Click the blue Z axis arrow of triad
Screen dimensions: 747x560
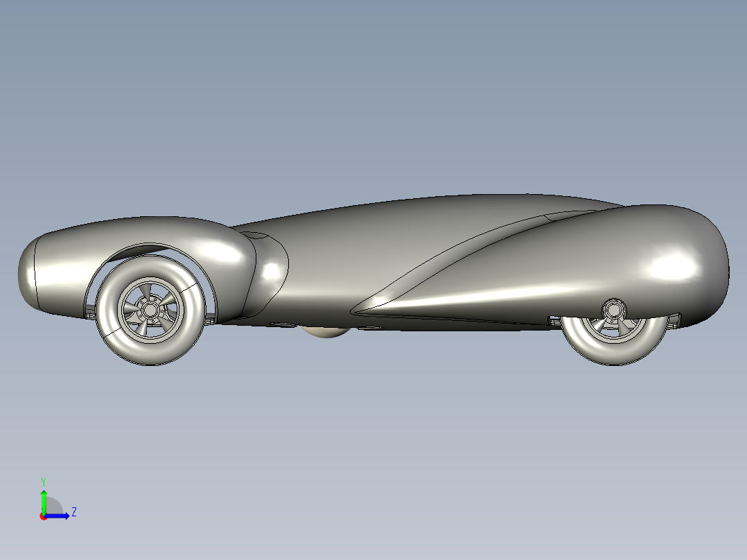point(58,516)
